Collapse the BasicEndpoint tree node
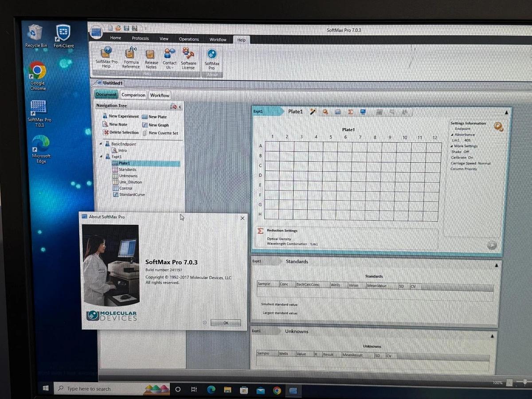 [x=101, y=144]
